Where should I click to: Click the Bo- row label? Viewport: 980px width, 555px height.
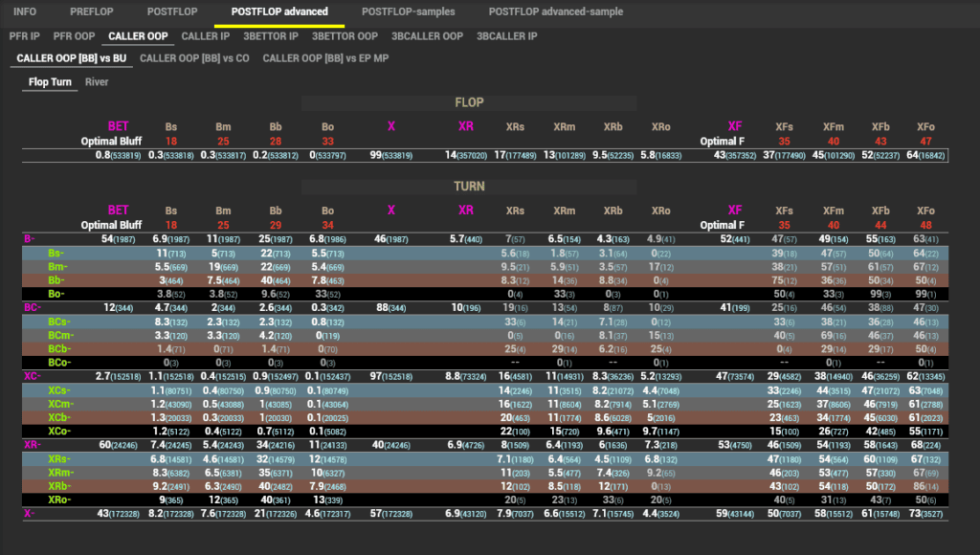56,294
